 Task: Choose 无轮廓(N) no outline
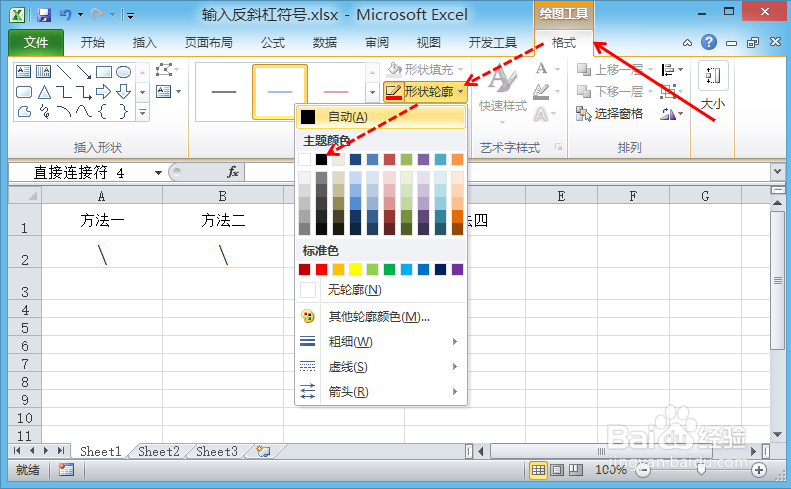(x=380, y=290)
